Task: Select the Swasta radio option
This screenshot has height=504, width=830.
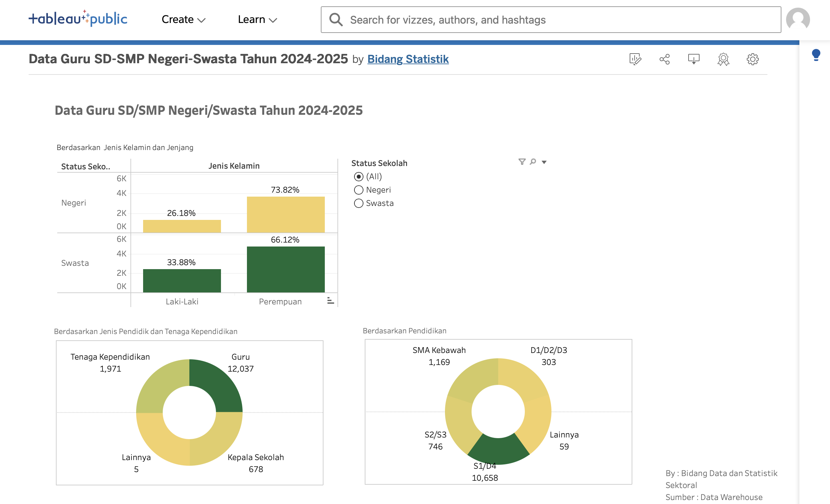Action: [358, 203]
